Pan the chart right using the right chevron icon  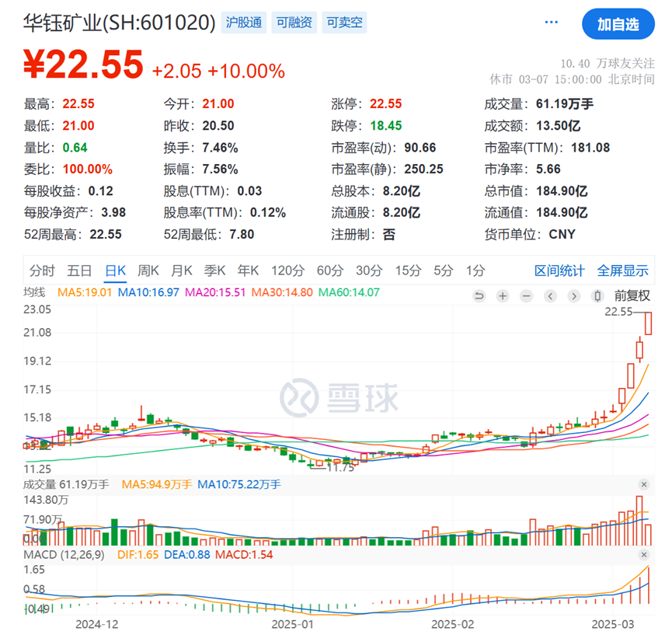[x=573, y=296]
